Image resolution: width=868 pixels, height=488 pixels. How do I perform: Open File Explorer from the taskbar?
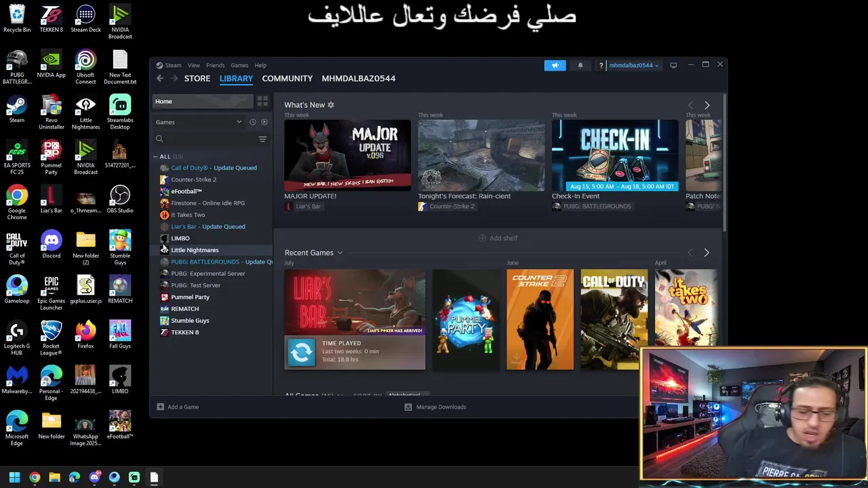tap(54, 477)
